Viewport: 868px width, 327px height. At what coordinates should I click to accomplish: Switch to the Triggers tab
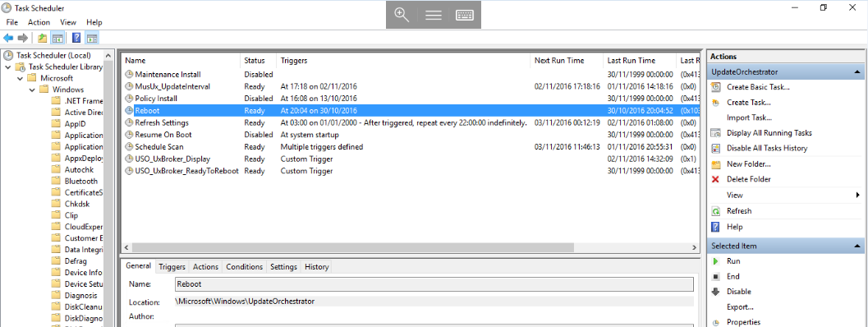coord(172,267)
